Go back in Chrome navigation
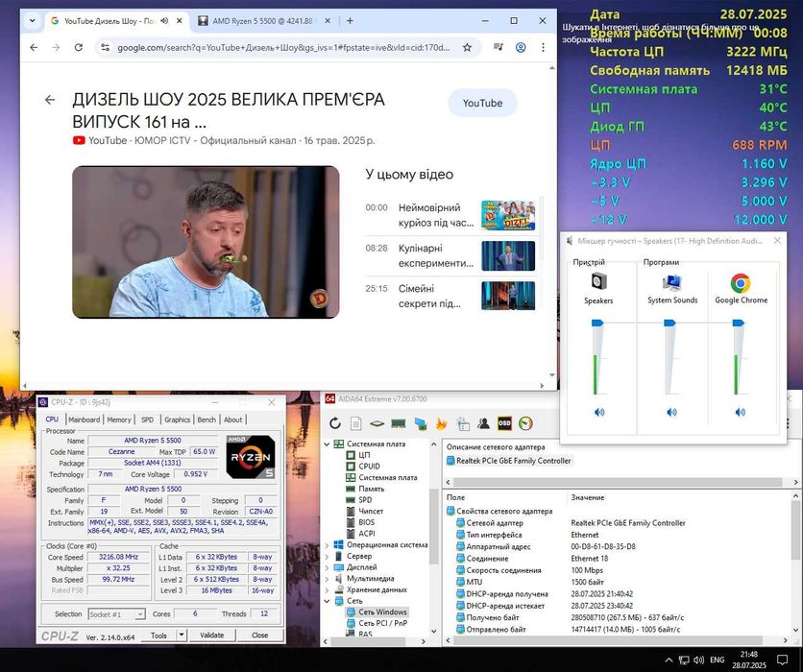This screenshot has width=803, height=672. pyautogui.click(x=34, y=48)
